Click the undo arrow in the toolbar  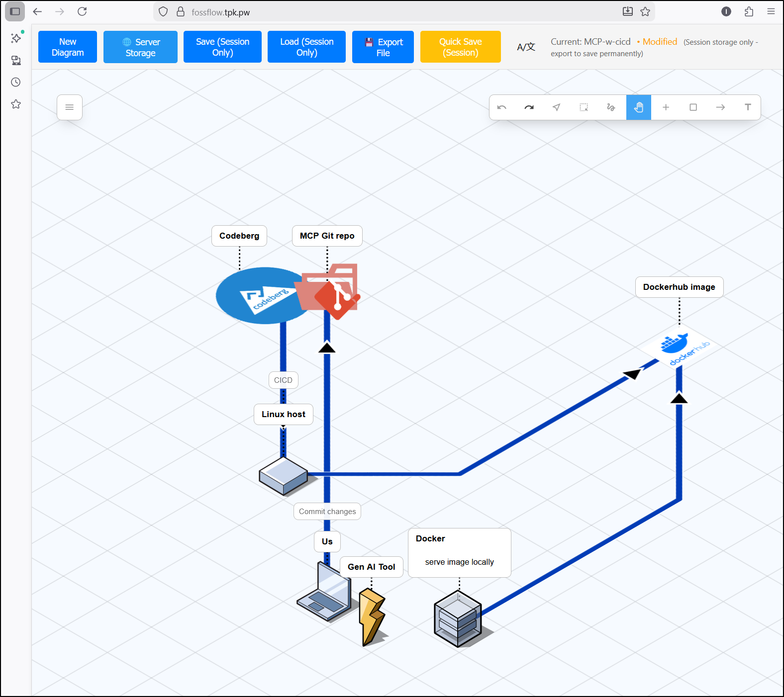point(502,107)
